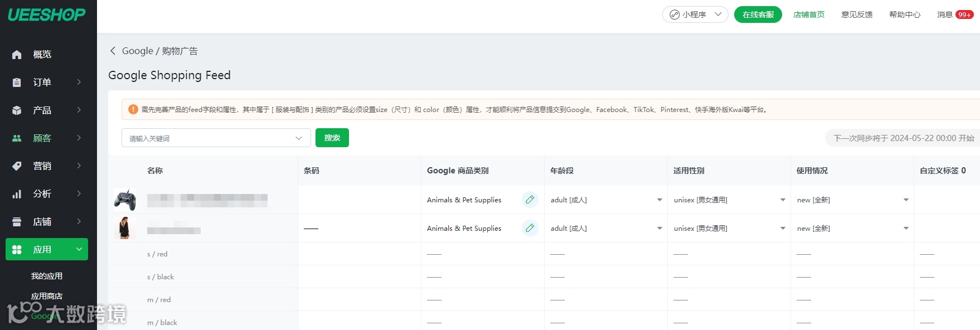Open 年龄段 dropdown for game controller row
The image size is (980, 330).
click(659, 200)
